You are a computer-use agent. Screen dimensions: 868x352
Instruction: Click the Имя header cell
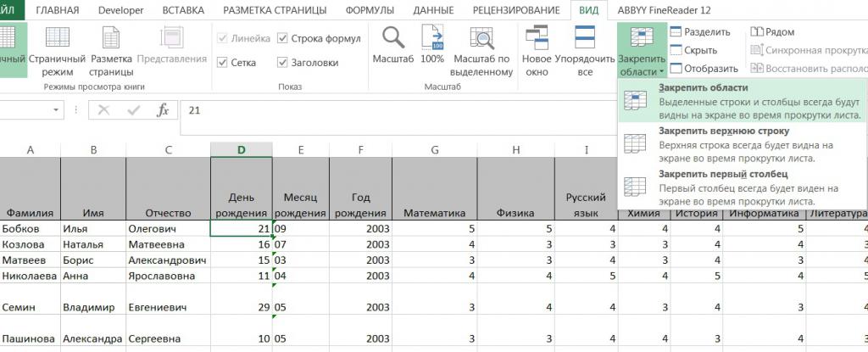[x=93, y=188]
